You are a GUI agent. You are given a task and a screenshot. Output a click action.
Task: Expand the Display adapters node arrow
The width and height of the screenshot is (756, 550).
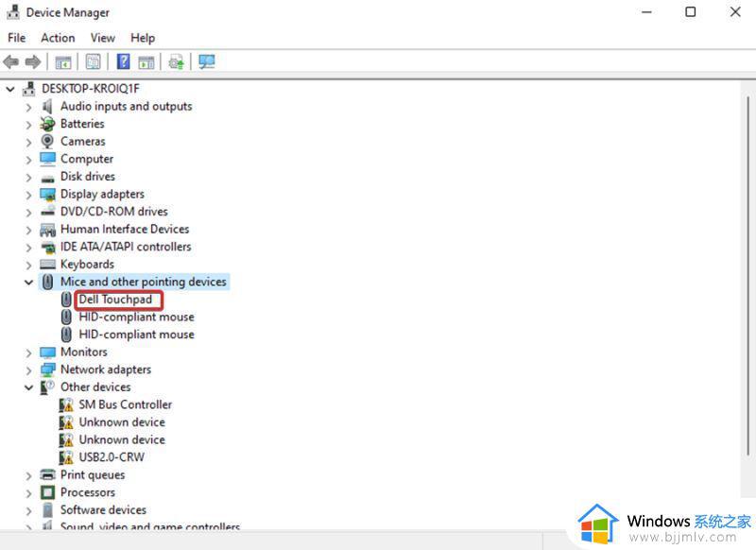tap(28, 195)
